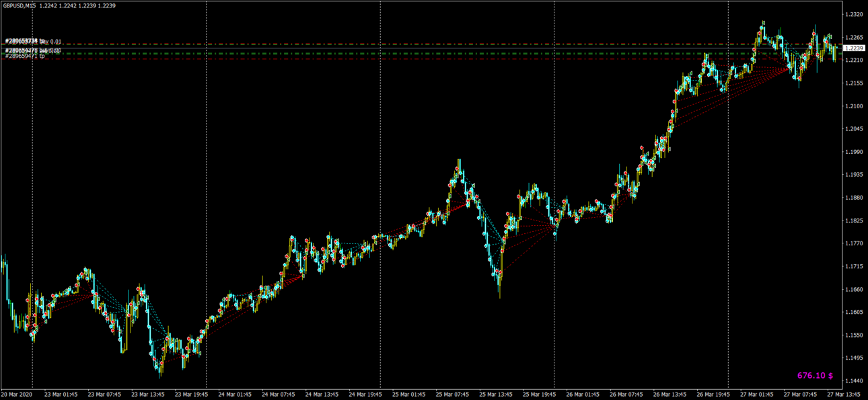Click the 1.2100 price scale label
This screenshot has height=400, width=868.
[854, 106]
